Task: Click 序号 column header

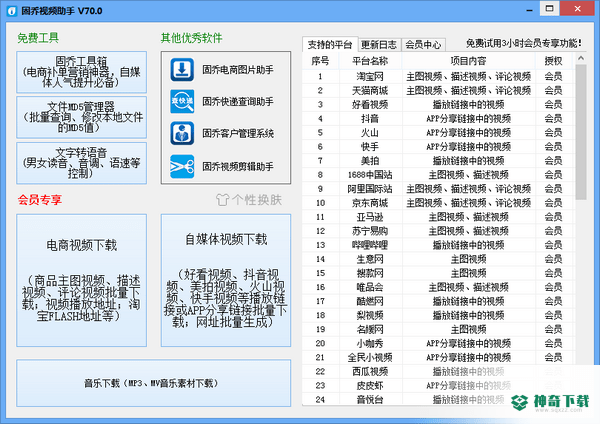Action: point(320,61)
